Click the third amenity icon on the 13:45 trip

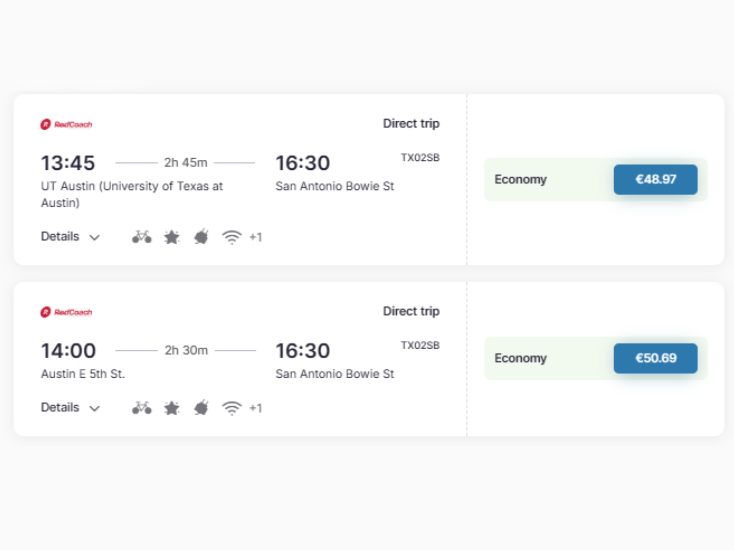(x=201, y=237)
